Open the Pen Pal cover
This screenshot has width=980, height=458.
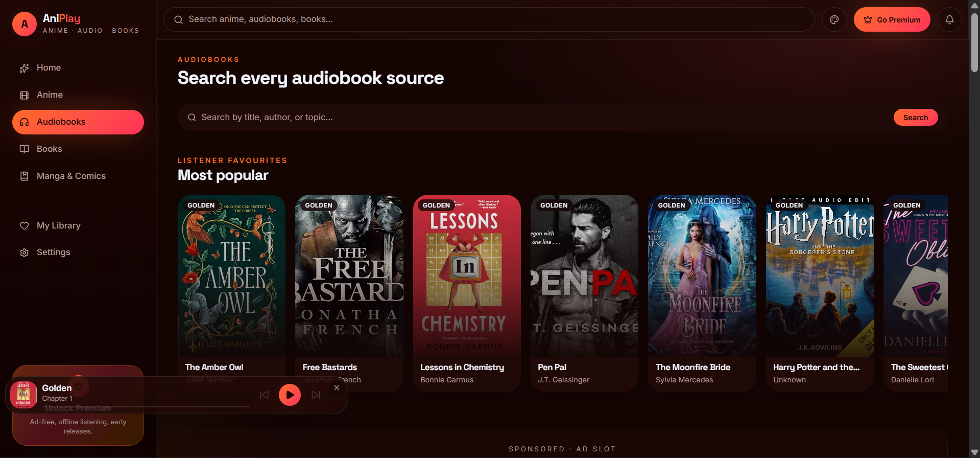pyautogui.click(x=584, y=276)
